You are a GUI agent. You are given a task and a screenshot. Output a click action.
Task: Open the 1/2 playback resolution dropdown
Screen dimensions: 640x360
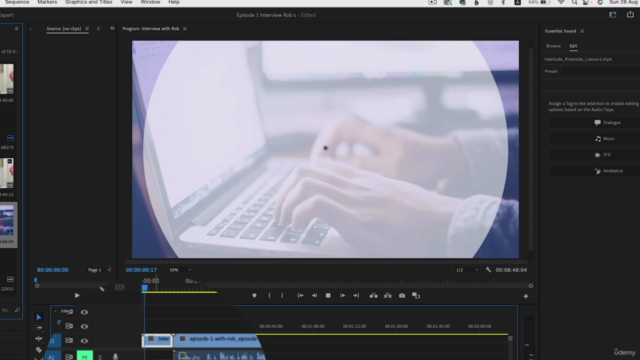click(467, 270)
